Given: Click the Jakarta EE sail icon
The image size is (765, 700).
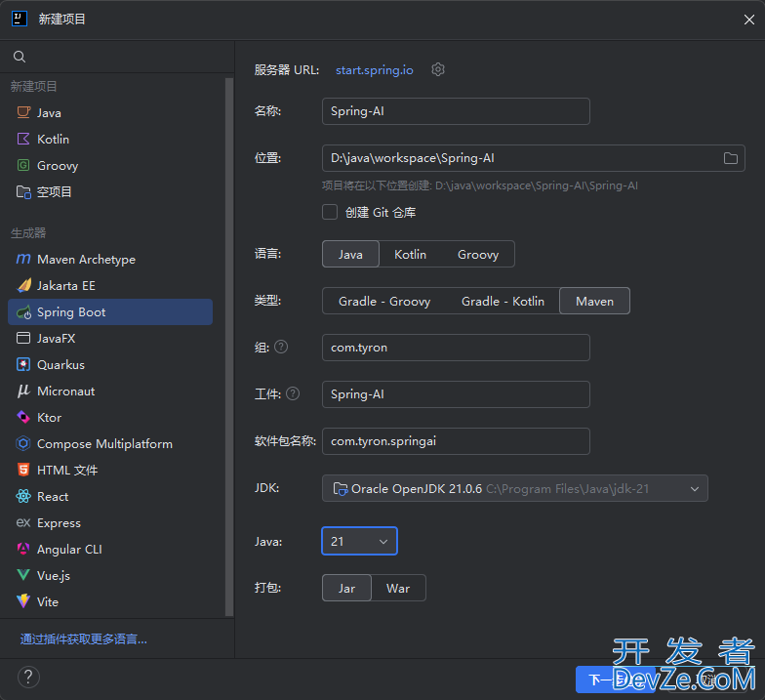Looking at the screenshot, I should point(23,285).
